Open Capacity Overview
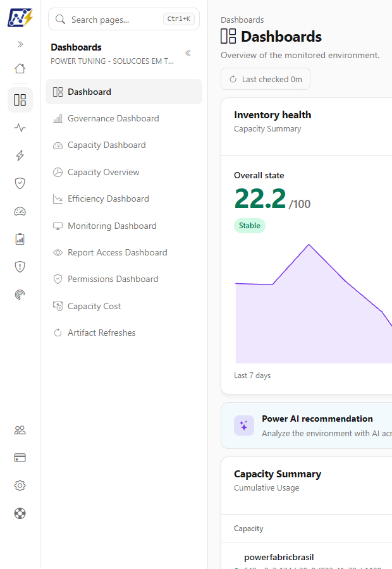 124,172
